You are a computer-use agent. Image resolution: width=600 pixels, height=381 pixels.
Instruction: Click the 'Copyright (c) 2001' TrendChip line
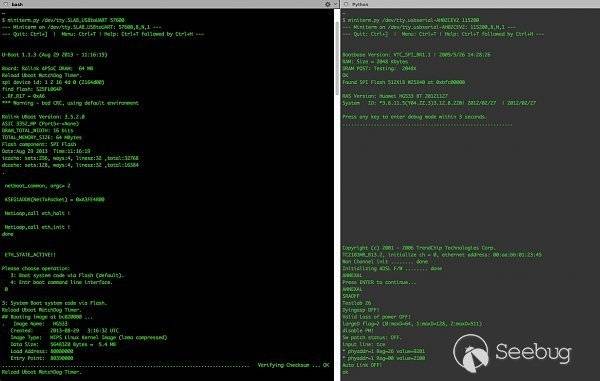[x=419, y=247]
